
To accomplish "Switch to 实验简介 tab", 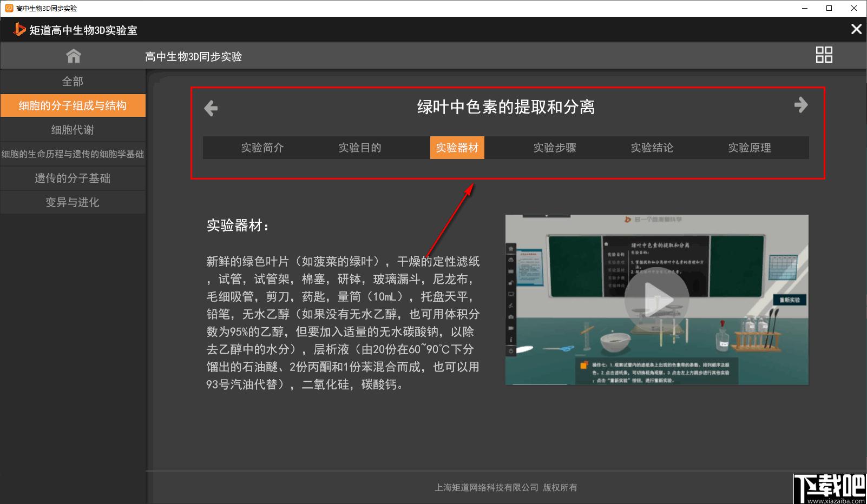I will (262, 148).
